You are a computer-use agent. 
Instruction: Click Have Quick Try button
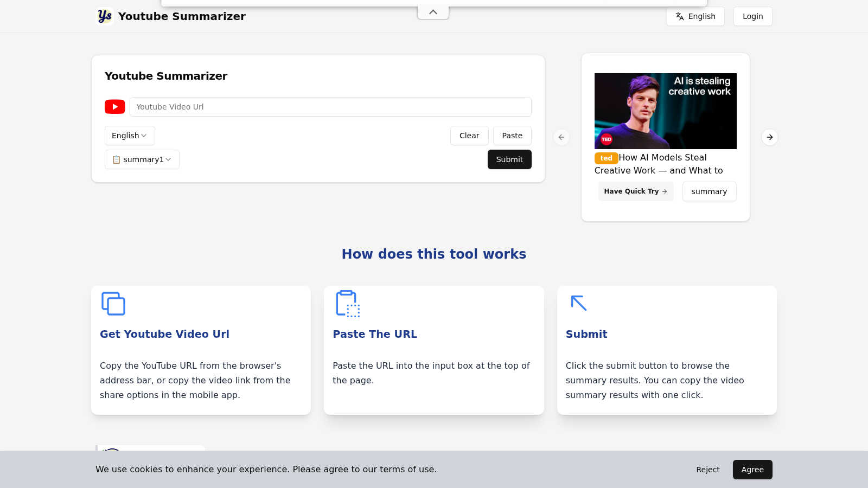(x=636, y=191)
